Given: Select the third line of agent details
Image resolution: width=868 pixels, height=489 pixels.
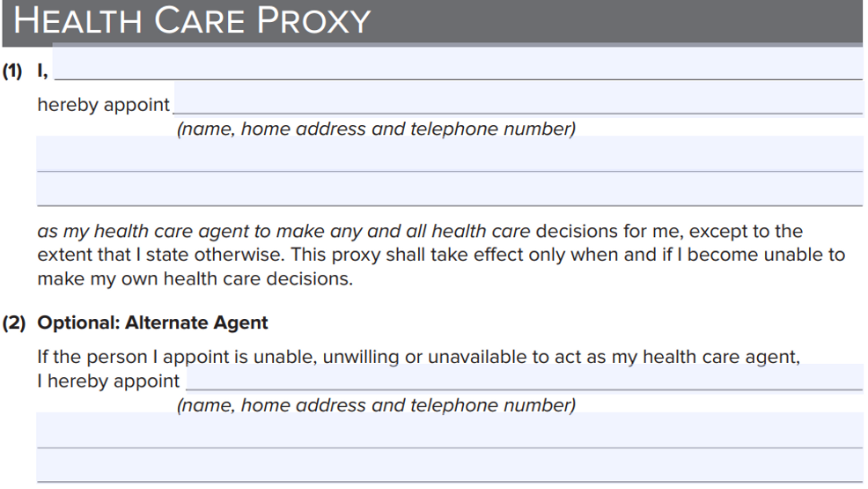Looking at the screenshot, I should 449,189.
